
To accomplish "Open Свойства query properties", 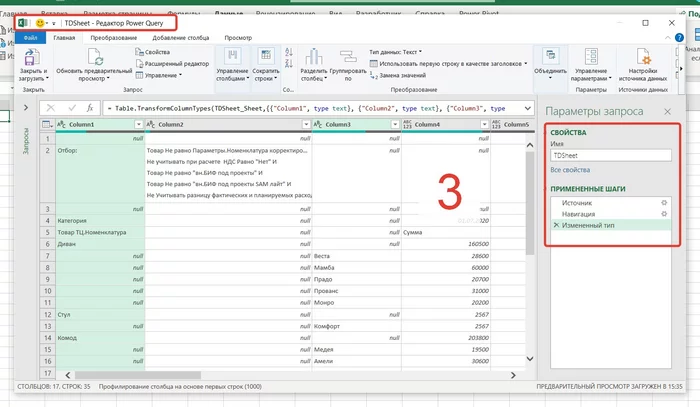I will coord(153,52).
